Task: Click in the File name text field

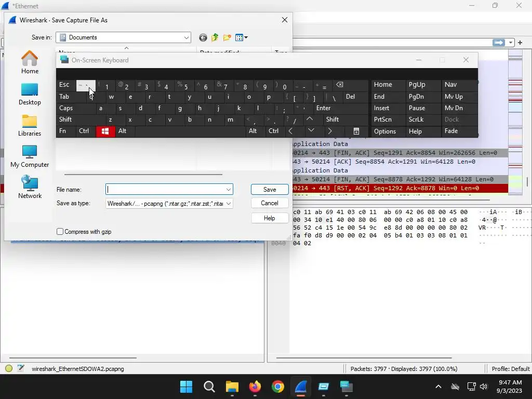Action: [165, 189]
